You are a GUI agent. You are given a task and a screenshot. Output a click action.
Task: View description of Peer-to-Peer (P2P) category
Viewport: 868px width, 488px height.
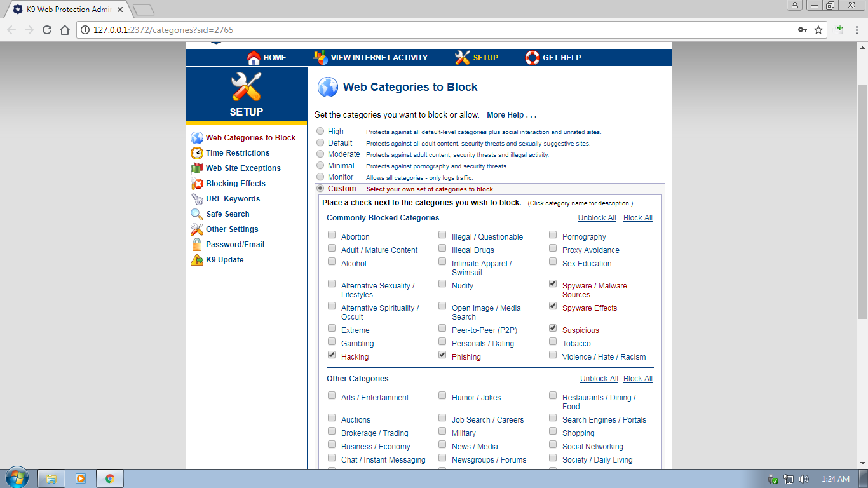click(484, 330)
